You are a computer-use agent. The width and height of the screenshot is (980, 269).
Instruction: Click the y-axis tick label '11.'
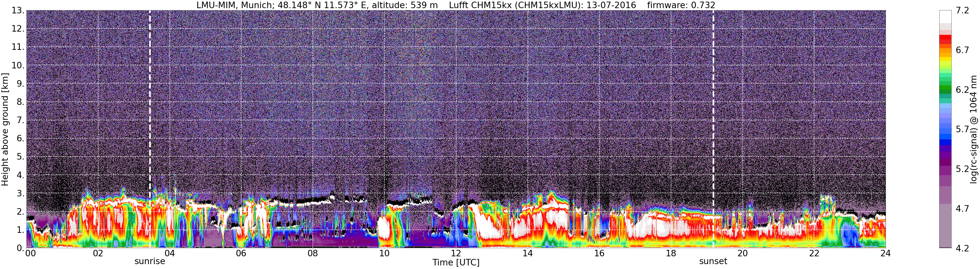tap(18, 47)
